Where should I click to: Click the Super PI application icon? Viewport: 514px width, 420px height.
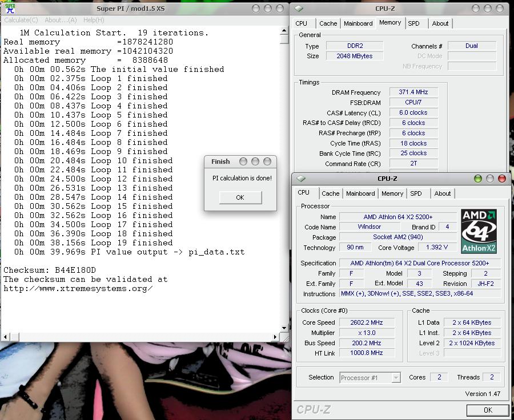pos(10,8)
